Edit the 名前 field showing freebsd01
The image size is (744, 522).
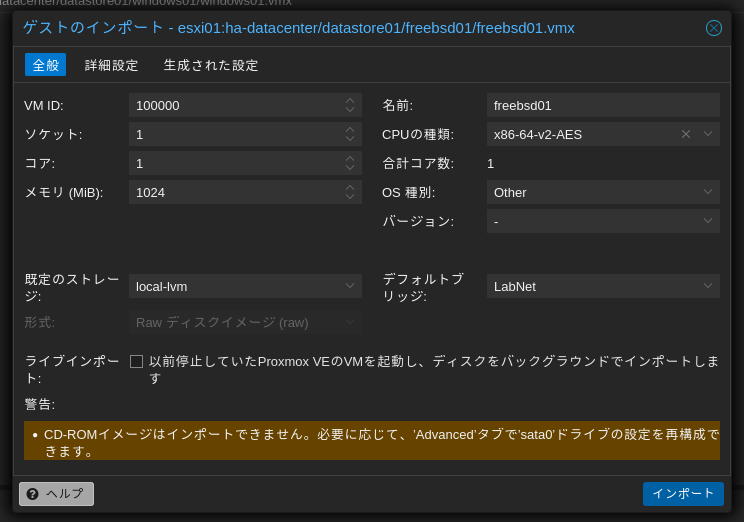point(603,105)
